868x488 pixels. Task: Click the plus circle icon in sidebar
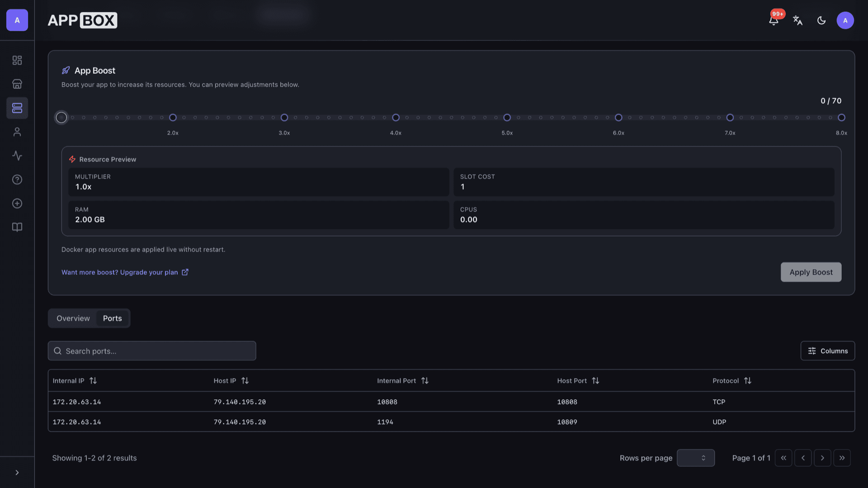(17, 204)
